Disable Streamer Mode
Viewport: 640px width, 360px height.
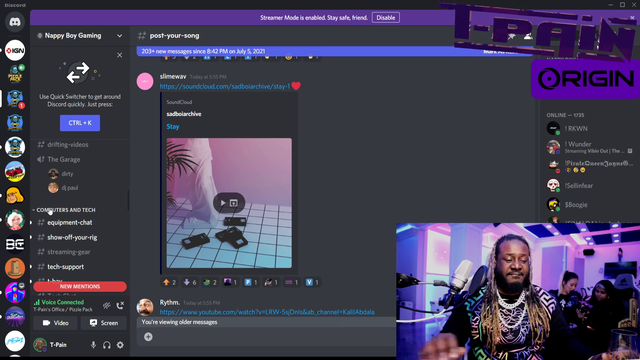click(385, 18)
